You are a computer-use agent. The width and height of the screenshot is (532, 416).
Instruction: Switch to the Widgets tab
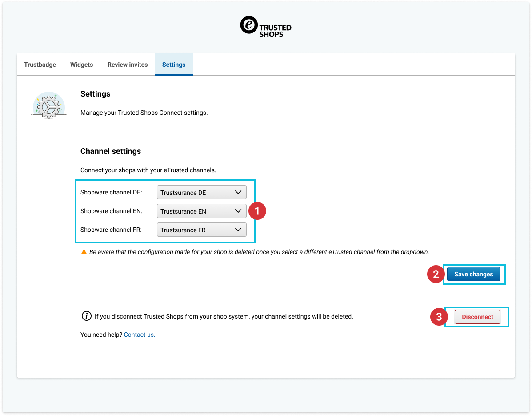coord(81,65)
